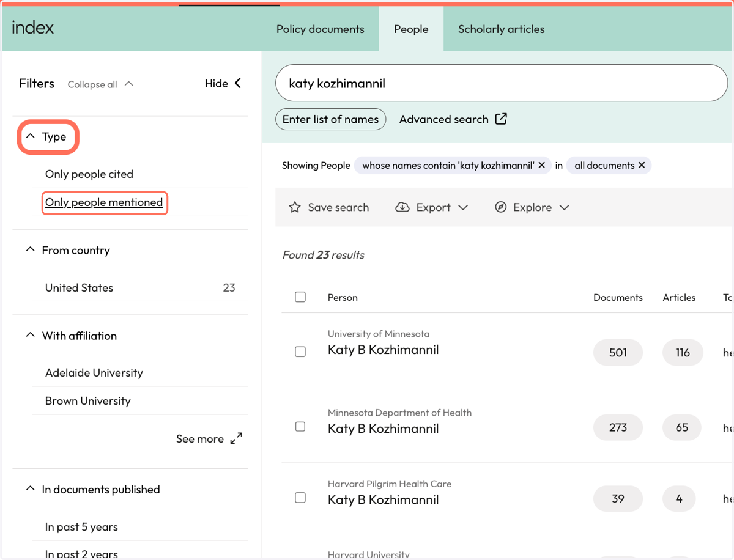Click the Save search star icon

(x=295, y=207)
